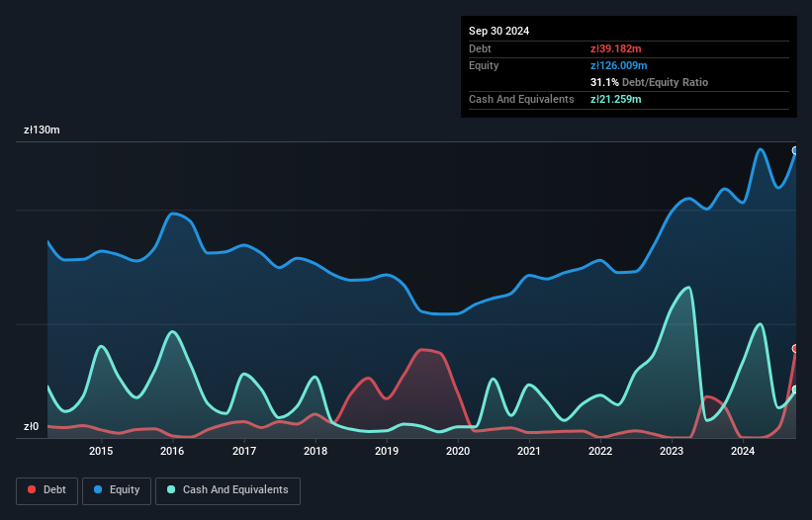
Task: Click the 2016 x-axis label
Action: click(x=172, y=451)
